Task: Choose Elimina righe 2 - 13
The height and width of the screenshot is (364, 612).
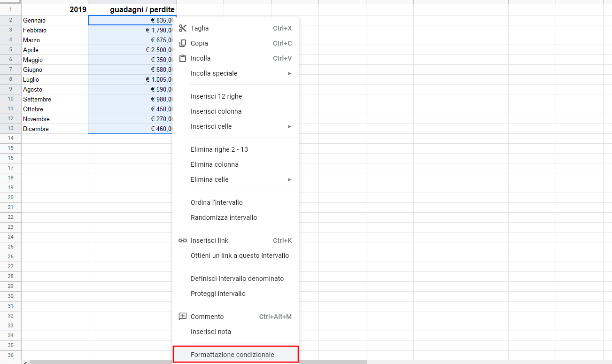Action: pyautogui.click(x=219, y=149)
